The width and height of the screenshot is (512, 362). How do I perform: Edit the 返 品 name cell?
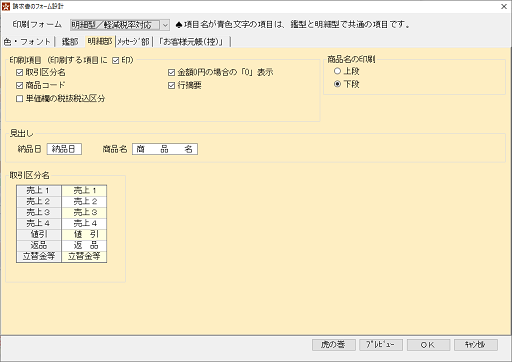coord(84,245)
